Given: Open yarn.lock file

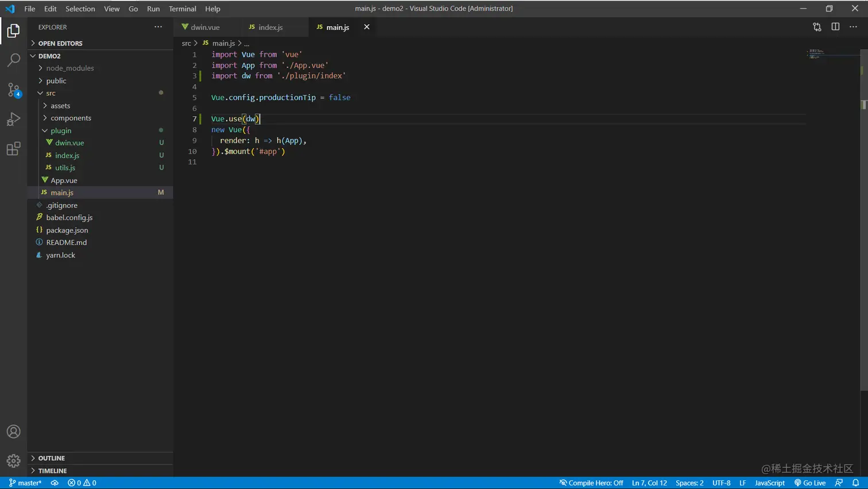Looking at the screenshot, I should [x=100, y=255].
